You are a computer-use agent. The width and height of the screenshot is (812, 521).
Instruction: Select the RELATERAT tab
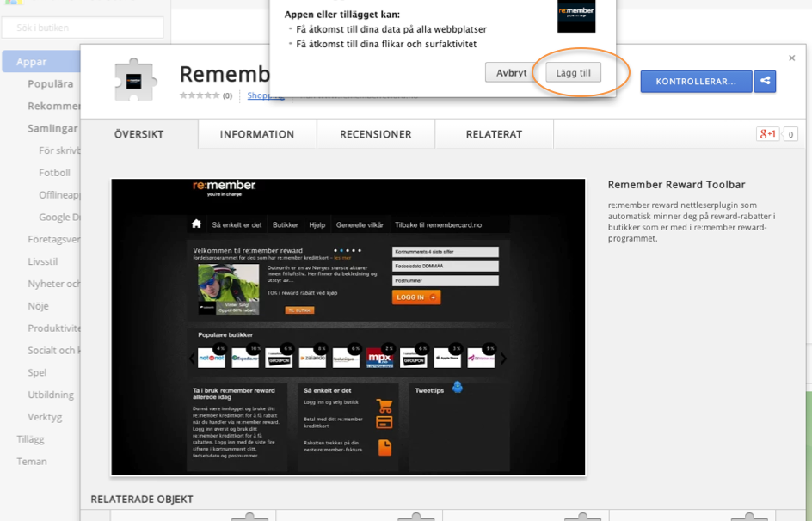point(494,134)
